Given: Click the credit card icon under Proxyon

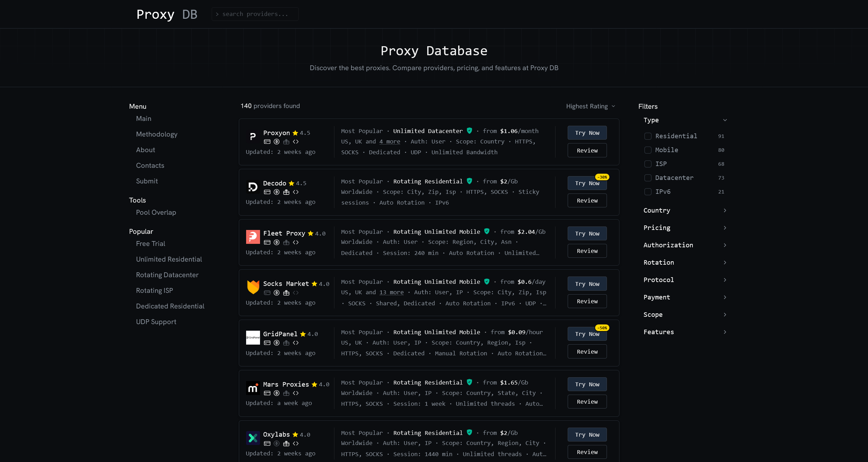Looking at the screenshot, I should pyautogui.click(x=267, y=142).
